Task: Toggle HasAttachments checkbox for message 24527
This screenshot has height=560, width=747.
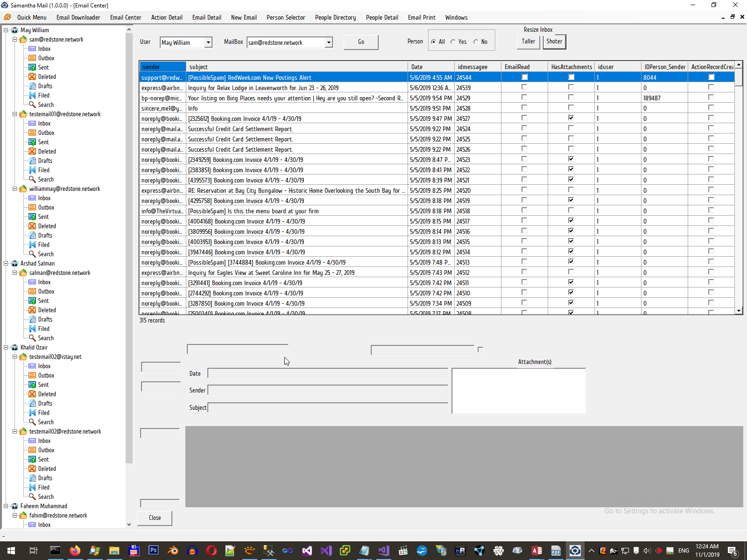Action: 571,118
